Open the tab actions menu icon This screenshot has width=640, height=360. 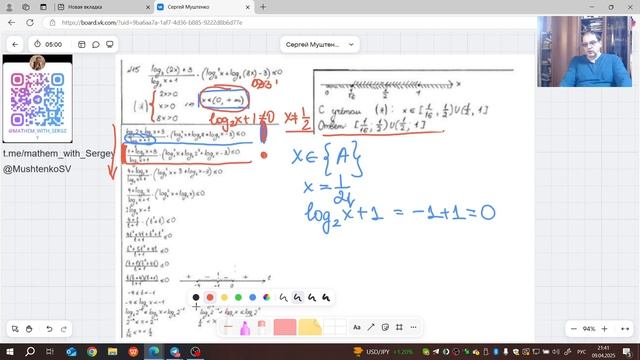(43, 7)
